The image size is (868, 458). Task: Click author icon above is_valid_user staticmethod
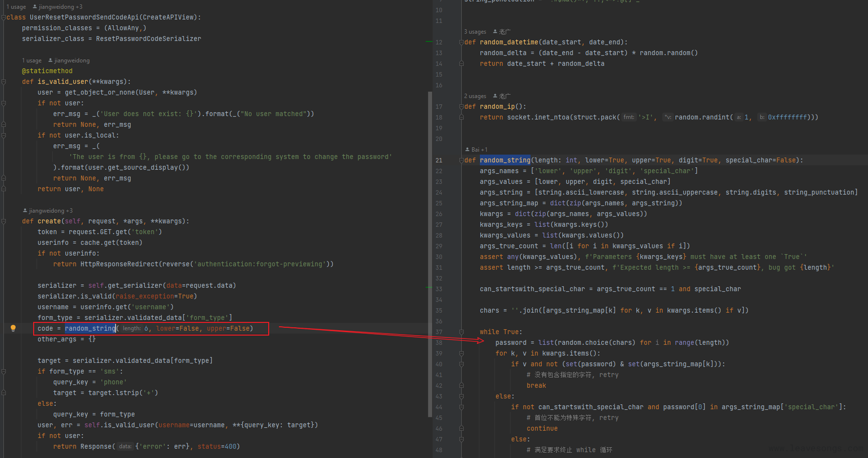(50, 60)
